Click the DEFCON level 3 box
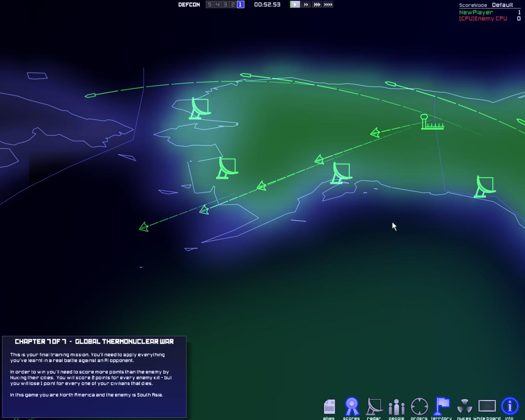 (225, 5)
